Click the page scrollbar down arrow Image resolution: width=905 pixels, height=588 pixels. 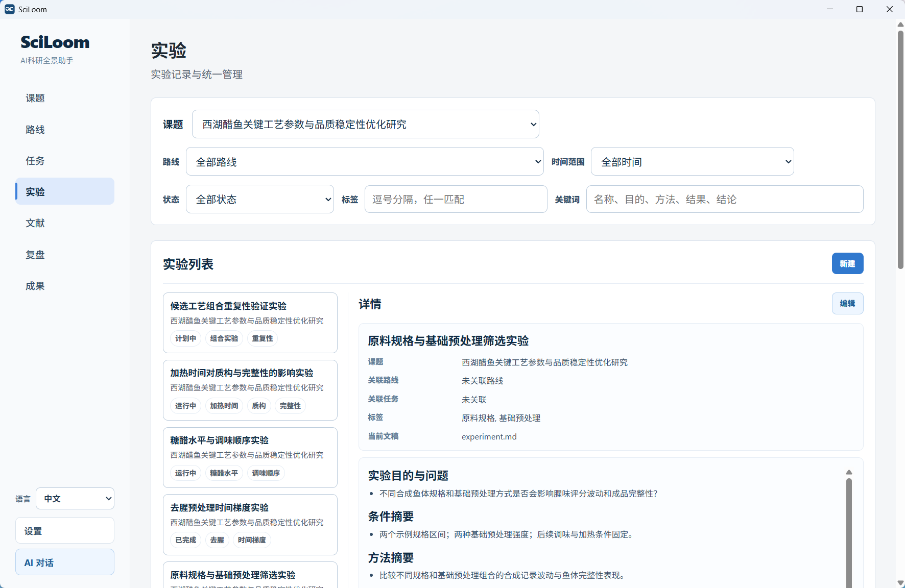[900, 583]
